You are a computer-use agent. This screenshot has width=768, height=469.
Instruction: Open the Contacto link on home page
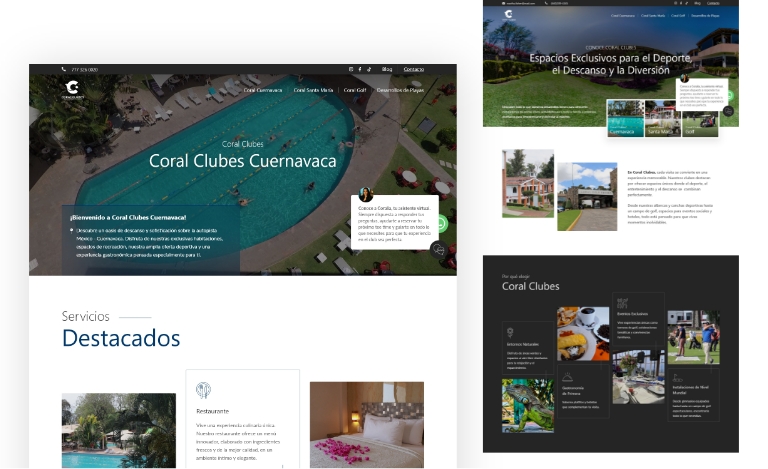click(x=713, y=3)
